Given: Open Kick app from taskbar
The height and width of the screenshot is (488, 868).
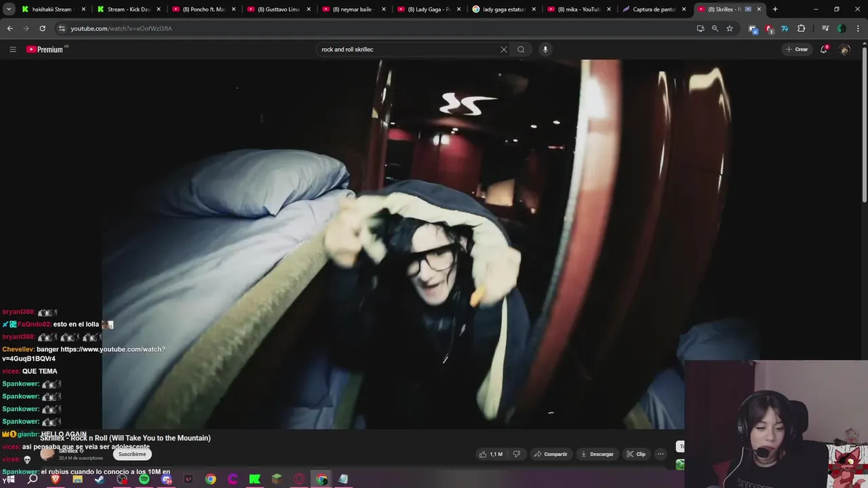Looking at the screenshot, I should click(255, 479).
